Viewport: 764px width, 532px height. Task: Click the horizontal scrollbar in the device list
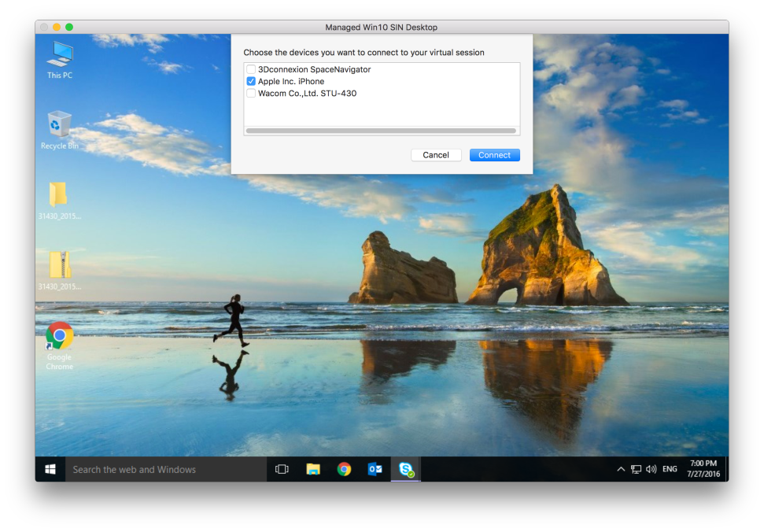point(381,130)
